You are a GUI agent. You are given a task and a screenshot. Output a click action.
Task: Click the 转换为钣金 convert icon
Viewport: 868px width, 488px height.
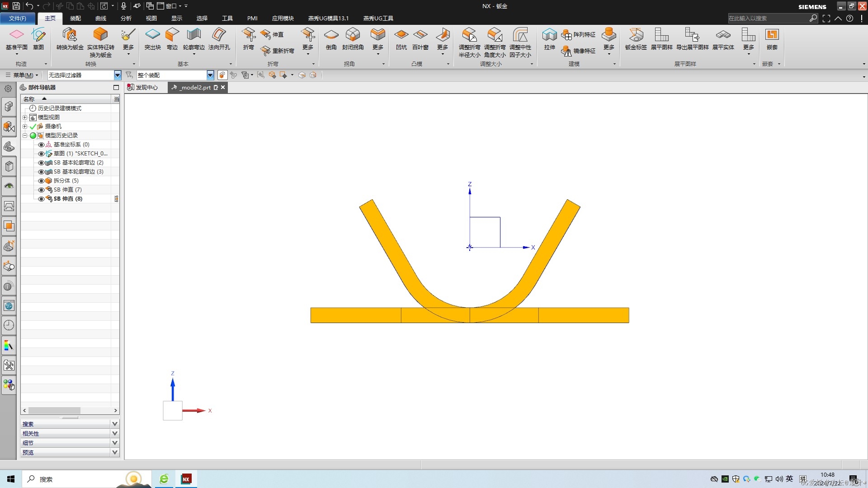(70, 39)
